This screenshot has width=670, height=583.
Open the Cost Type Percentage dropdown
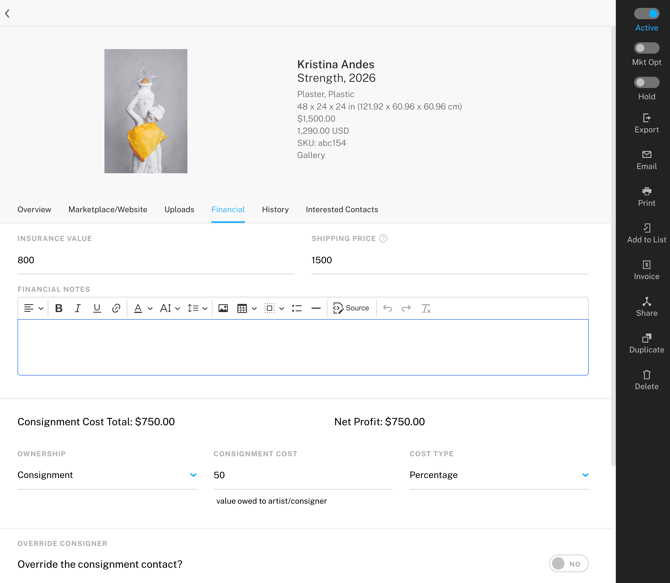pyautogui.click(x=499, y=475)
